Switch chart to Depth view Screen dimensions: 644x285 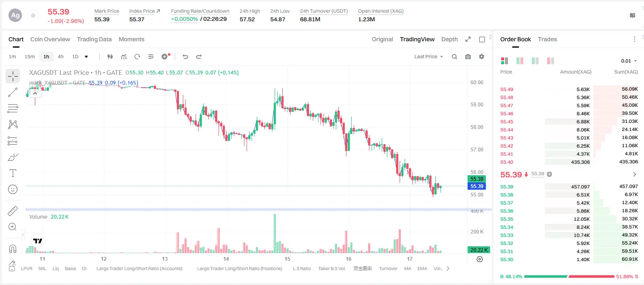click(x=449, y=39)
